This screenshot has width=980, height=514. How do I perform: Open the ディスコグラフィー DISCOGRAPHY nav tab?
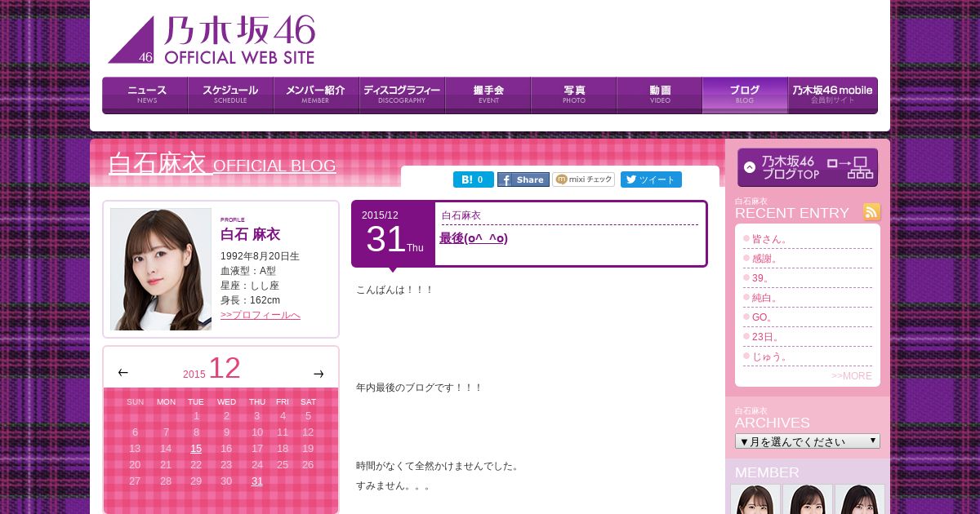[x=403, y=95]
